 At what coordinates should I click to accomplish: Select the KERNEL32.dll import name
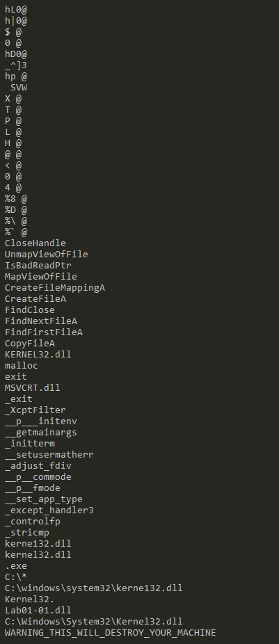click(38, 354)
